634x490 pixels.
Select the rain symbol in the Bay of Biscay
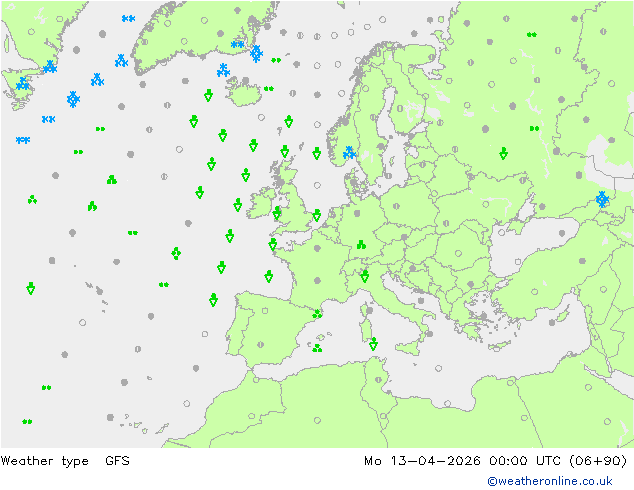(268, 276)
